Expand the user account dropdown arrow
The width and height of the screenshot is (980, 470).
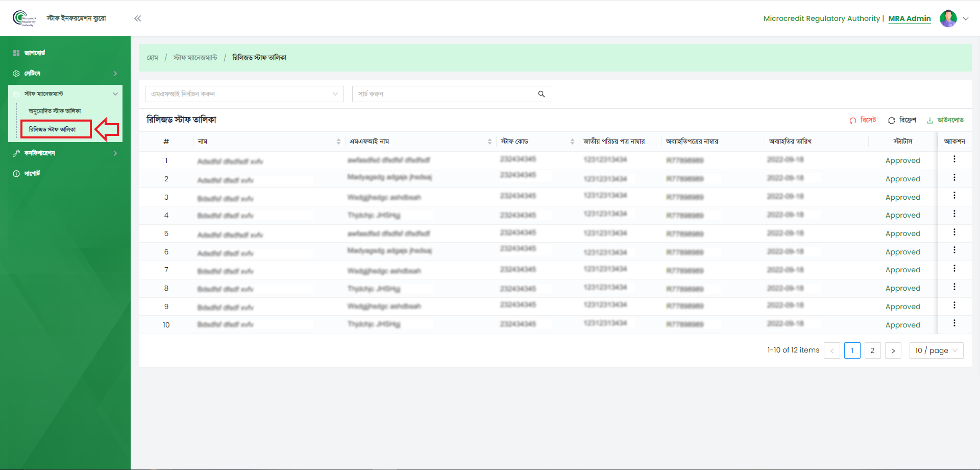[x=966, y=18]
